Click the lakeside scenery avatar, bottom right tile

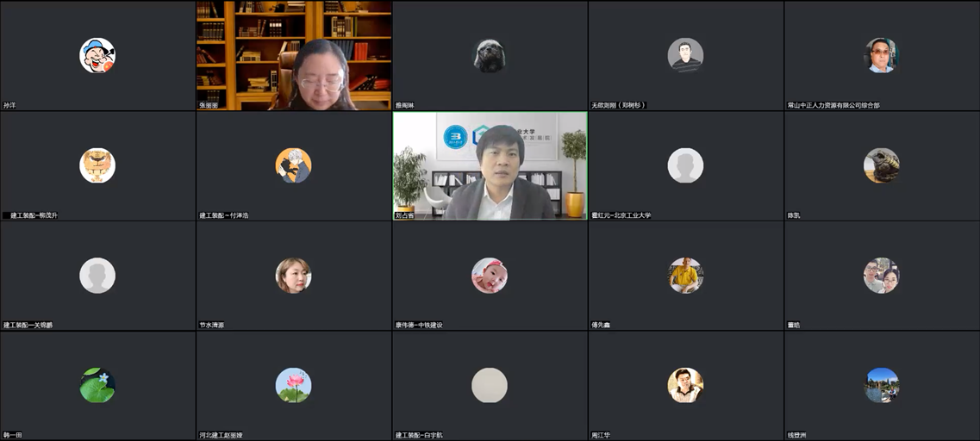coord(881,385)
